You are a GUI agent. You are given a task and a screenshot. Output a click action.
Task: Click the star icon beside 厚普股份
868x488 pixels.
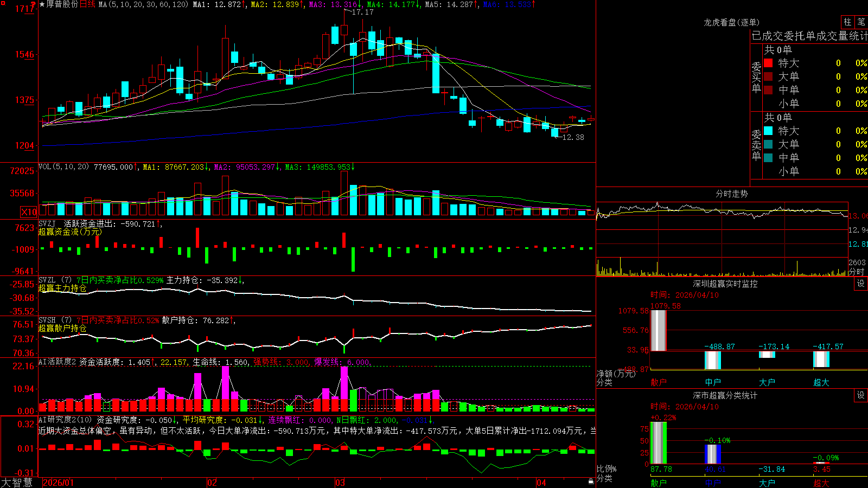click(x=42, y=4)
